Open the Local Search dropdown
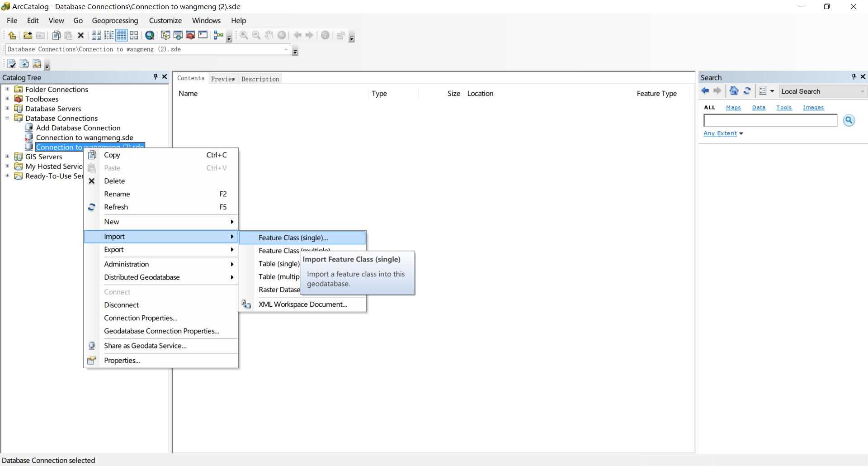Image resolution: width=868 pixels, height=466 pixels. [x=862, y=91]
